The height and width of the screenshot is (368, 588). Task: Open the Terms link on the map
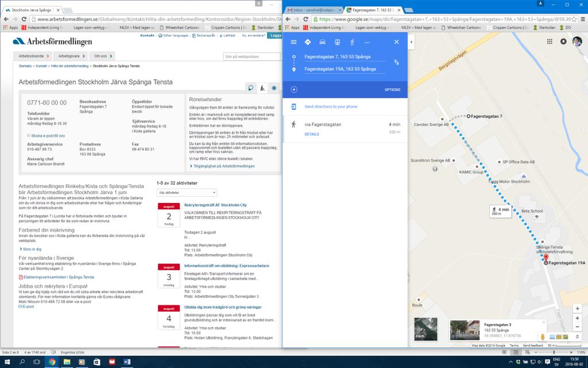pyautogui.click(x=514, y=346)
